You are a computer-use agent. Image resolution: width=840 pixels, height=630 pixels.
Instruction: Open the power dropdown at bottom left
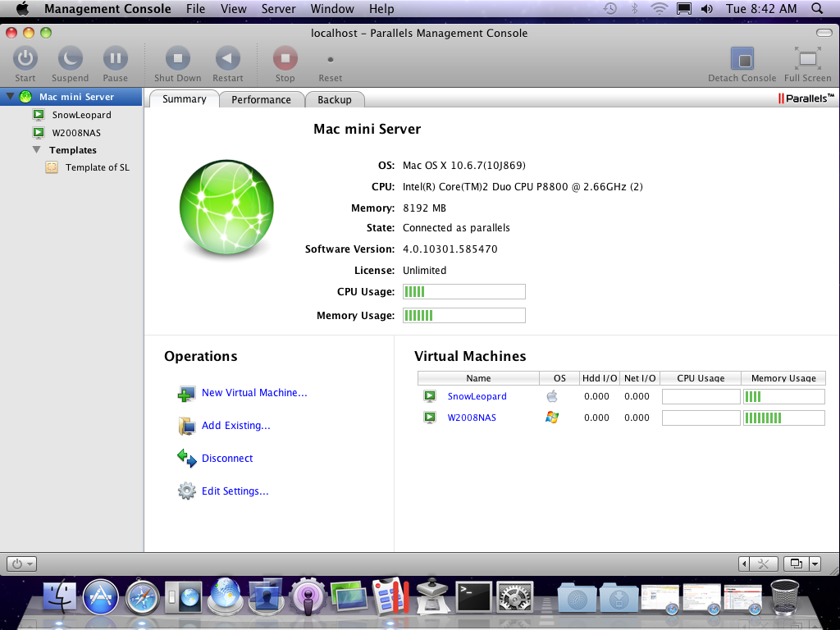click(x=21, y=564)
